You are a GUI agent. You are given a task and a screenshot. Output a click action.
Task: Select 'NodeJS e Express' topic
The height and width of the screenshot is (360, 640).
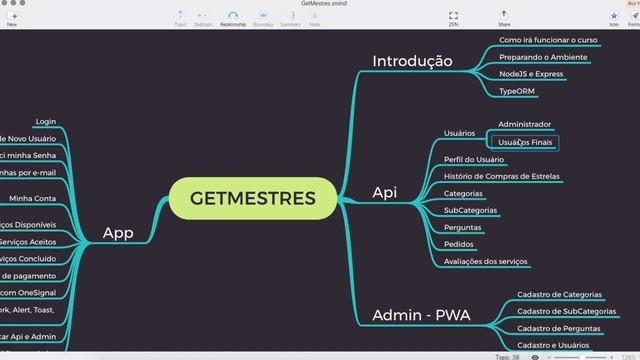tap(531, 74)
